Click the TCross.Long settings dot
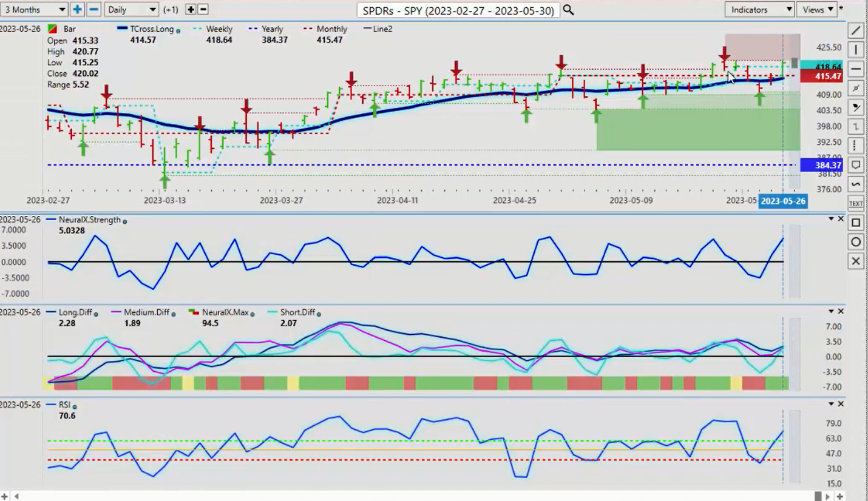Viewport: 868px width, 501px height. pos(178,30)
